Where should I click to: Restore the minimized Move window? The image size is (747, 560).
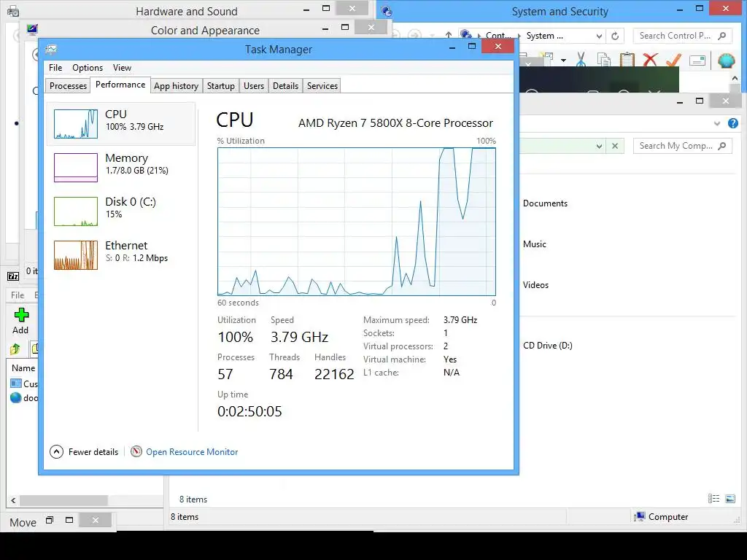(x=49, y=520)
